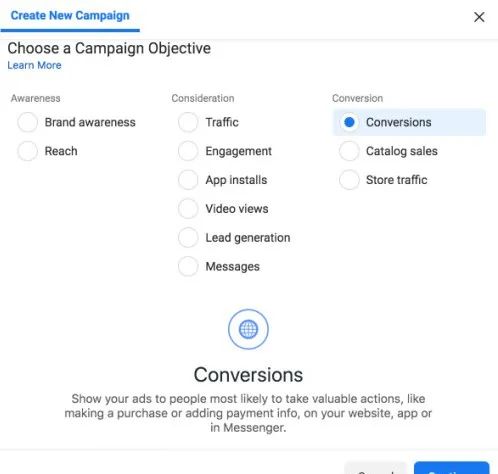Click the gray Cancel button

coord(376,468)
